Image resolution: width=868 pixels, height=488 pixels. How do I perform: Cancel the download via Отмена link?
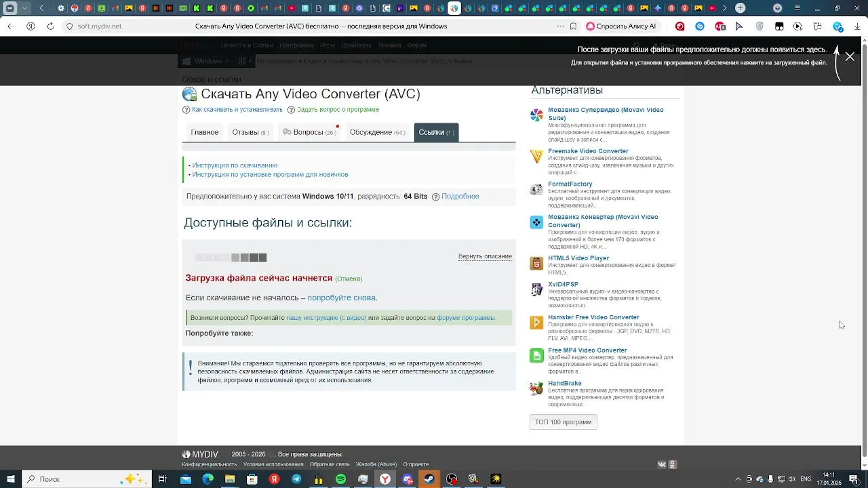[349, 279]
